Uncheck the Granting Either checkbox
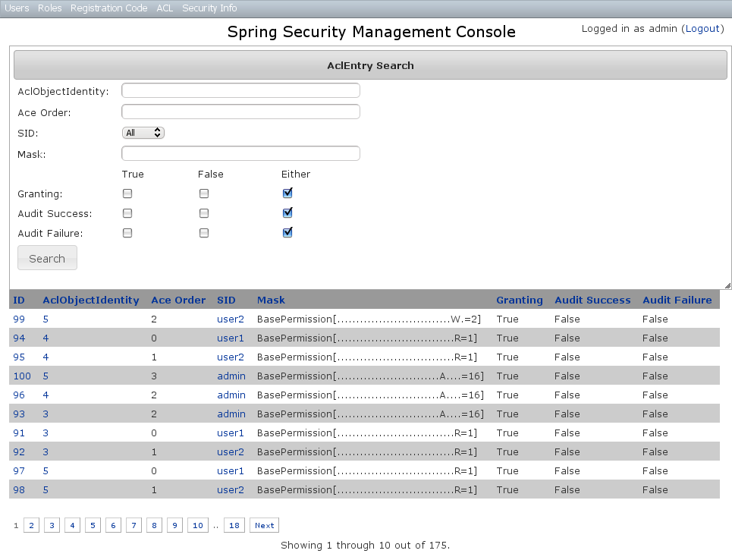This screenshot has height=560, width=732. coord(287,193)
